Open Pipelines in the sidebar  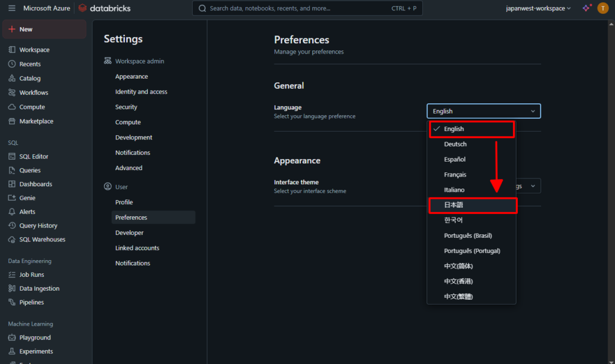31,302
